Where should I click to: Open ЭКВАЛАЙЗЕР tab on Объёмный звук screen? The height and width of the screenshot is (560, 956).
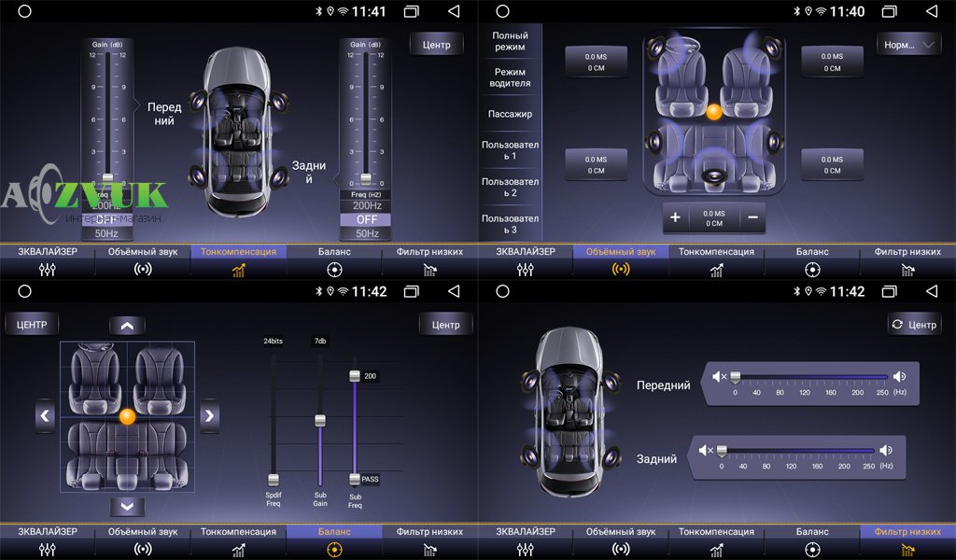coord(525,261)
